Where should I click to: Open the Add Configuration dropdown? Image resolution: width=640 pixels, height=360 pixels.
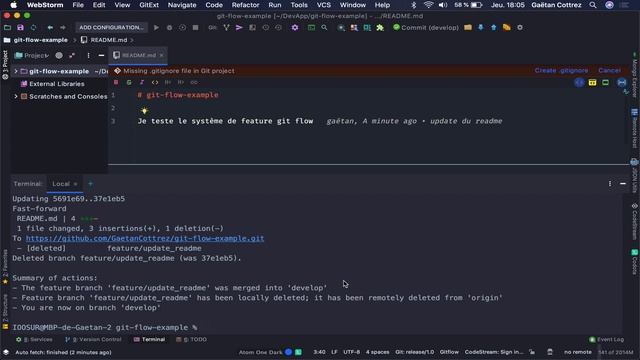point(111,28)
